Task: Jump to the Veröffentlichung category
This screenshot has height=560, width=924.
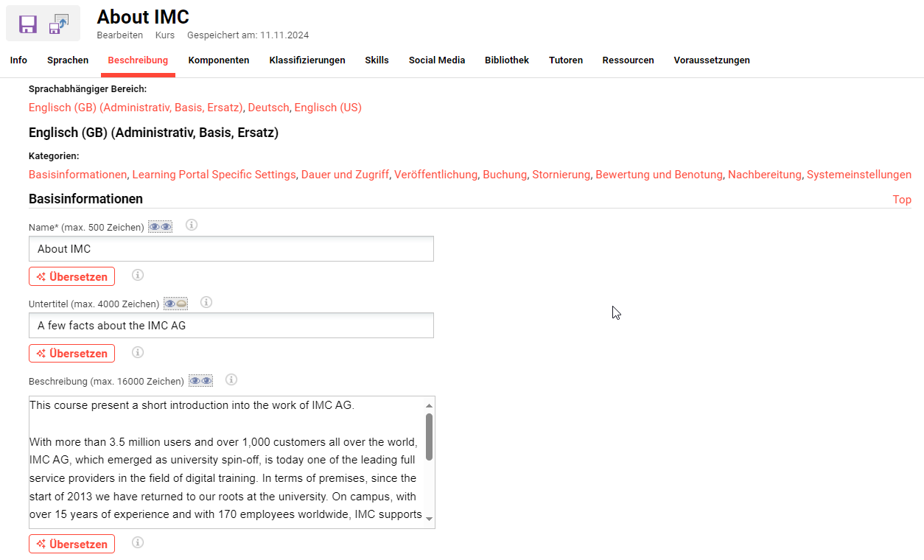Action: (x=435, y=175)
